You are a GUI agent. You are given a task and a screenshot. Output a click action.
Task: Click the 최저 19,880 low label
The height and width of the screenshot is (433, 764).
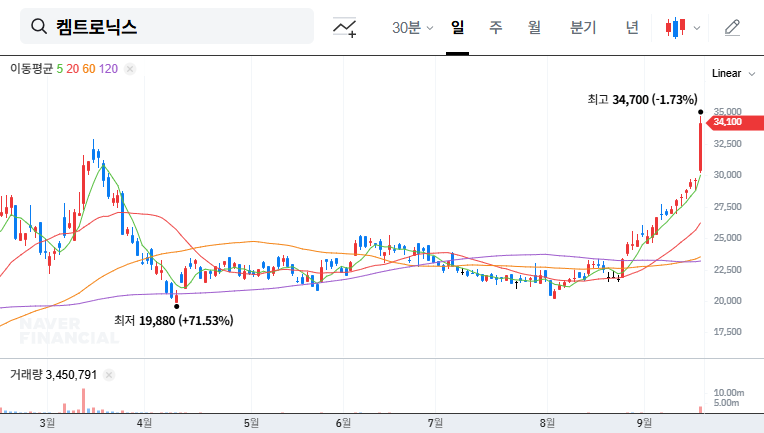pos(173,320)
